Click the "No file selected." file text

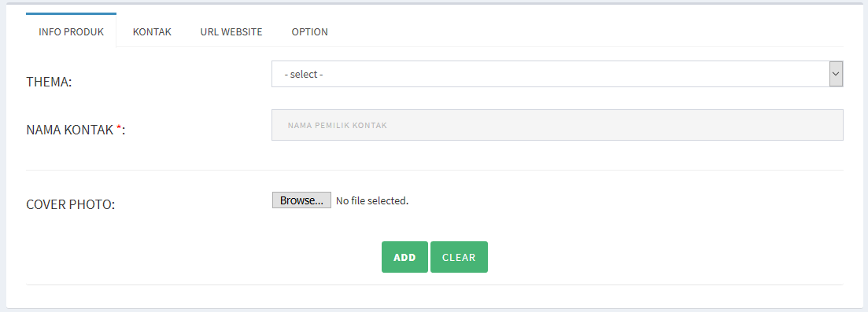(372, 201)
